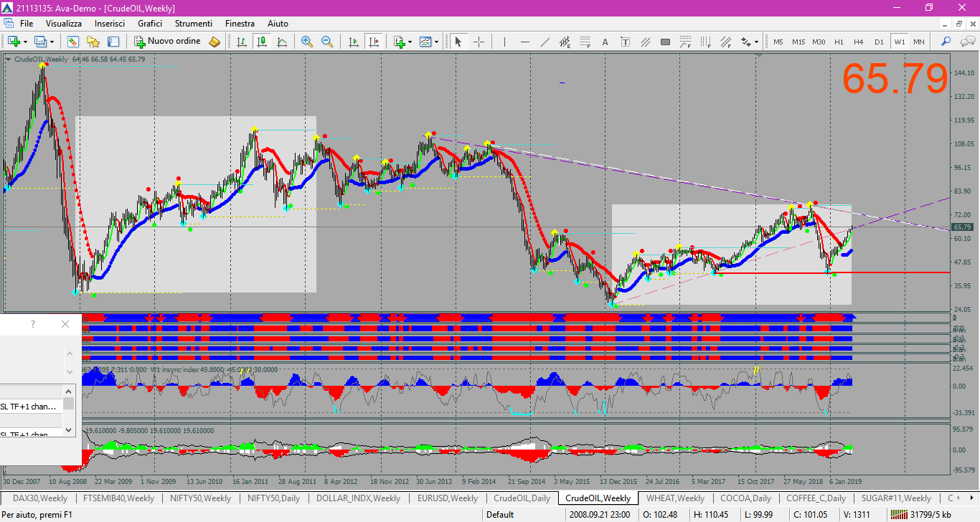Click the dialog help question mark
Screen dimensions: 980x522
coord(33,324)
